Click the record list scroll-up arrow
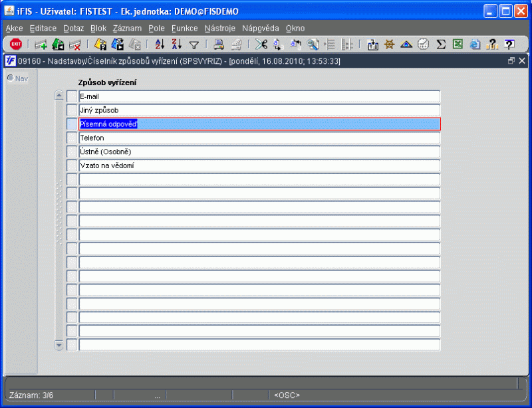The image size is (532, 408). (59, 95)
